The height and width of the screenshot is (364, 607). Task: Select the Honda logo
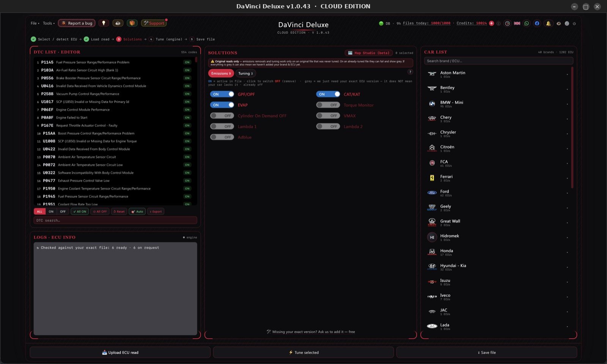click(432, 252)
